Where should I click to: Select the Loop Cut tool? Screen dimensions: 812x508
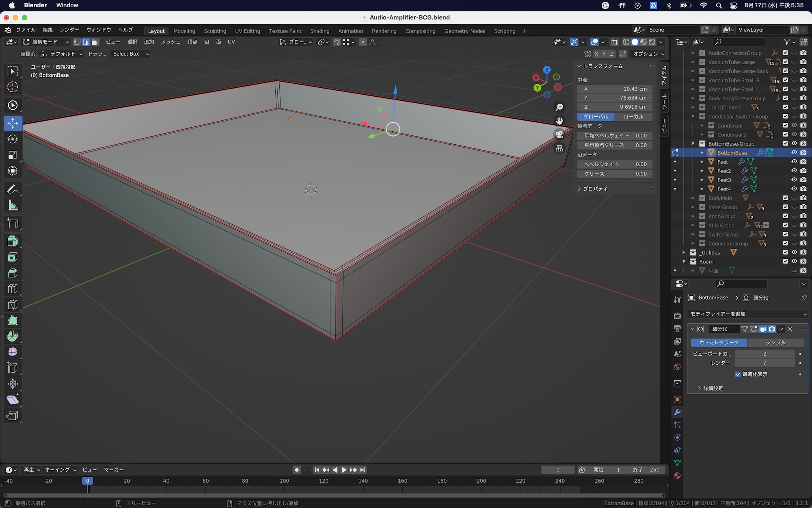click(x=13, y=289)
